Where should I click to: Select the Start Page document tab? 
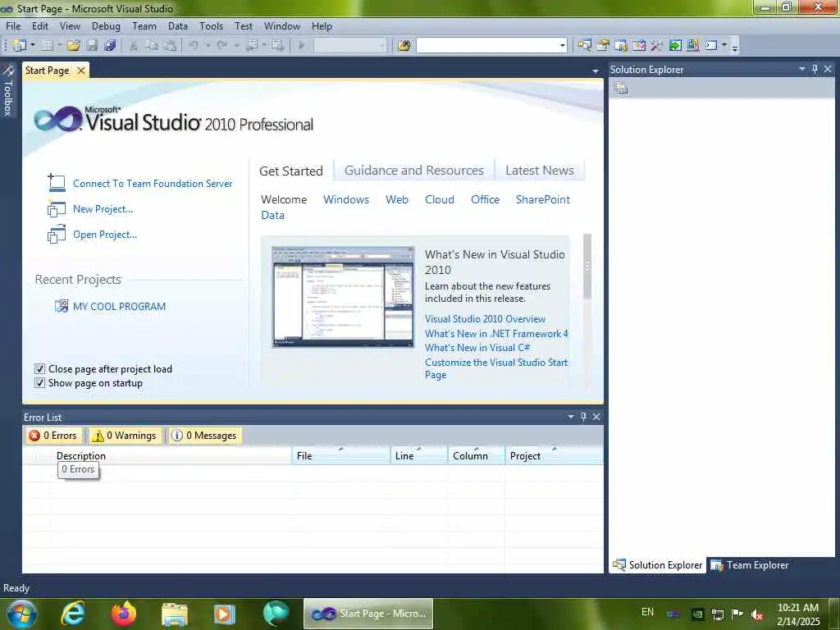pos(47,71)
